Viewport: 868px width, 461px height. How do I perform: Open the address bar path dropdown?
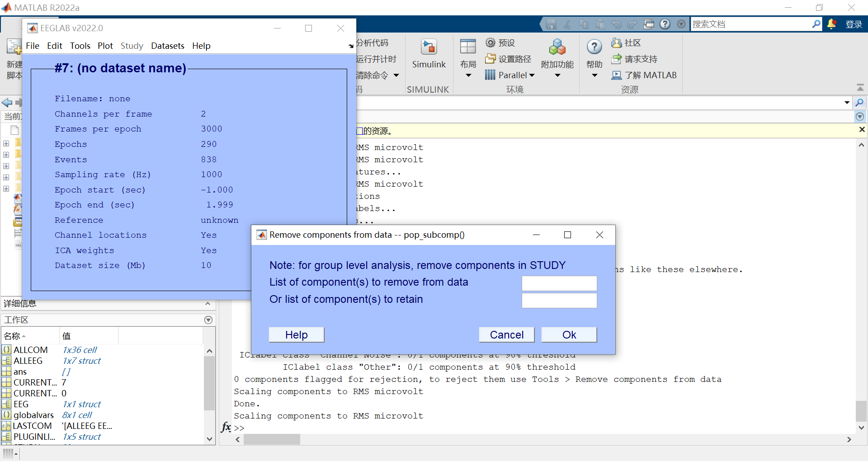[x=847, y=103]
